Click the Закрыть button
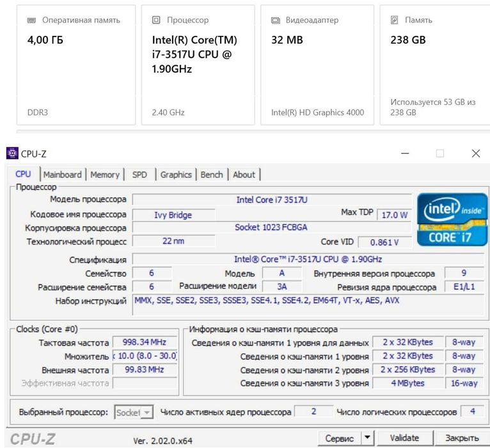This screenshot has width=490, height=448. 462,438
